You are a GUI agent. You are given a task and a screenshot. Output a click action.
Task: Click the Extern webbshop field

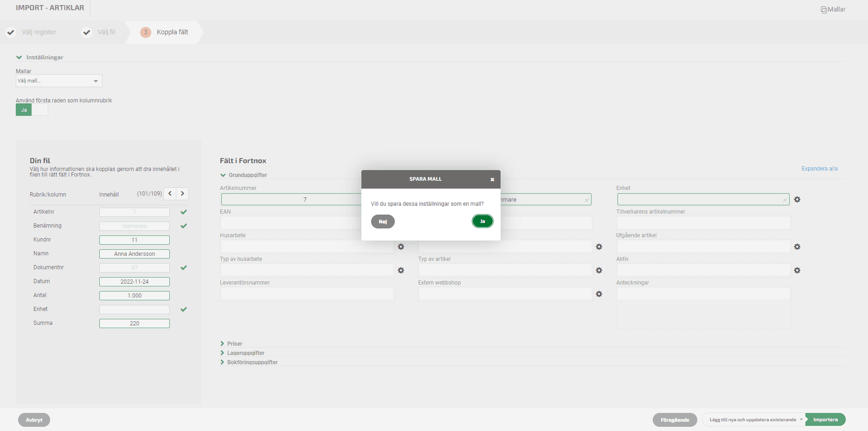coord(505,294)
